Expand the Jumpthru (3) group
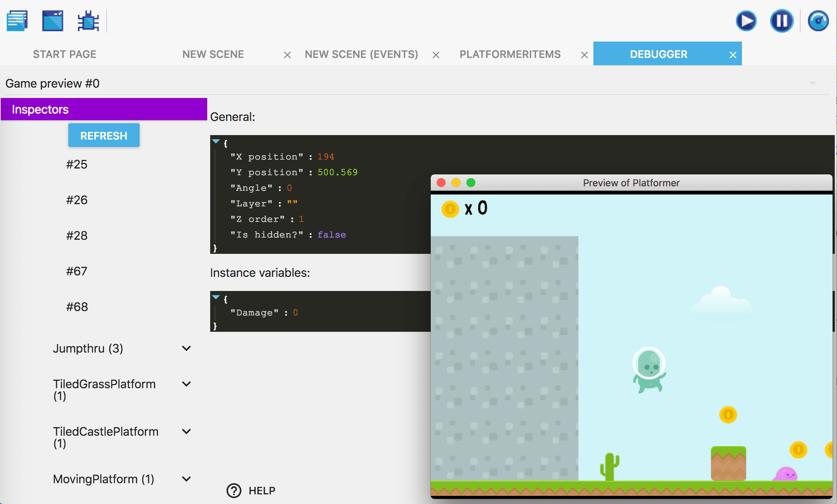 coord(186,348)
